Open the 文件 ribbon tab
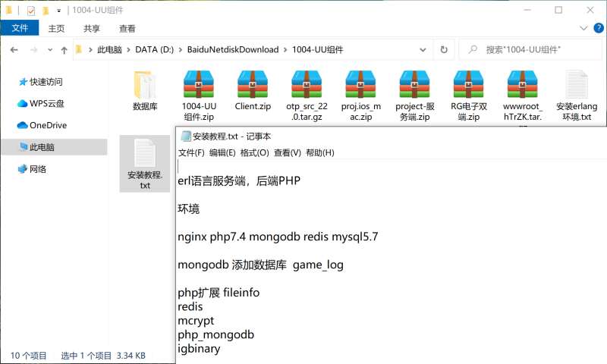Screen dimensions: 607x364 pyautogui.click(x=20, y=28)
